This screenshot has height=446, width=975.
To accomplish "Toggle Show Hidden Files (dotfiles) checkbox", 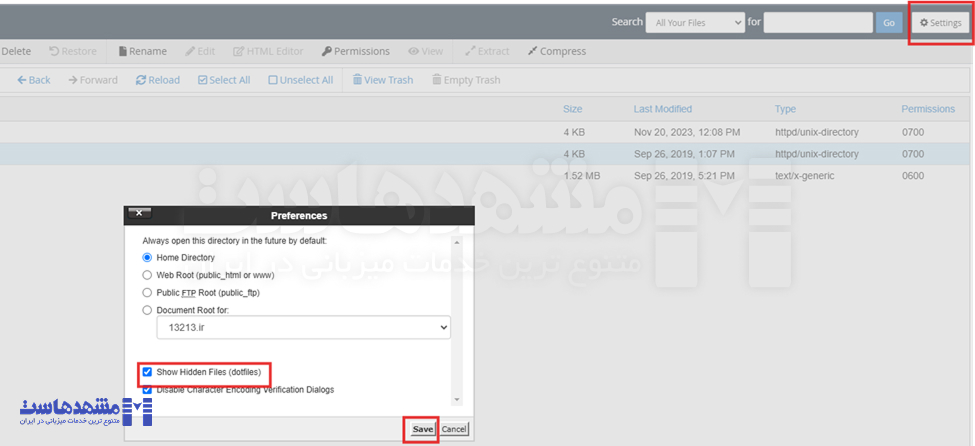I will click(x=147, y=372).
